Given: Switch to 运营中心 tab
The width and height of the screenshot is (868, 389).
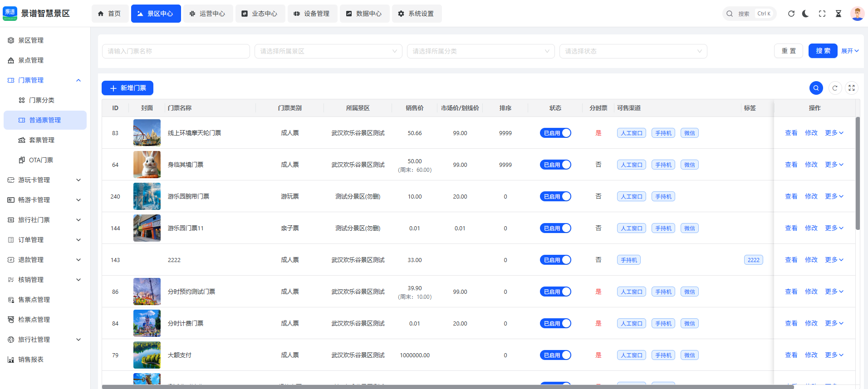Looking at the screenshot, I should pyautogui.click(x=208, y=14).
